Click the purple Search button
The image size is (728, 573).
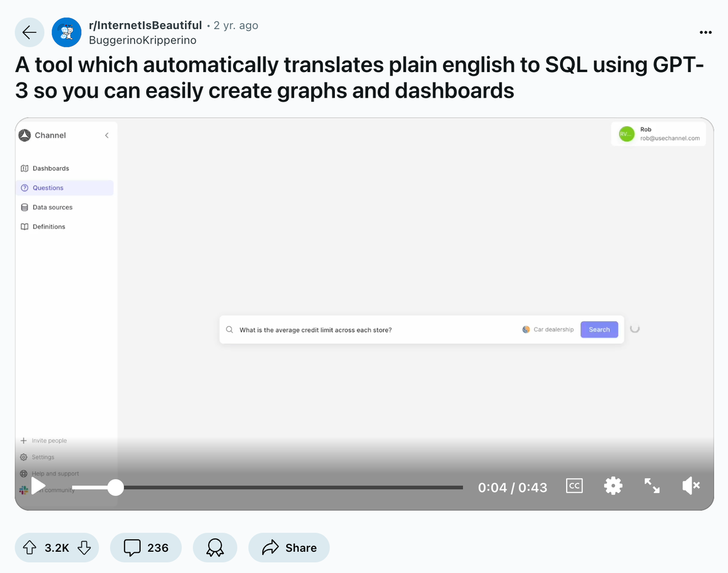(x=599, y=330)
